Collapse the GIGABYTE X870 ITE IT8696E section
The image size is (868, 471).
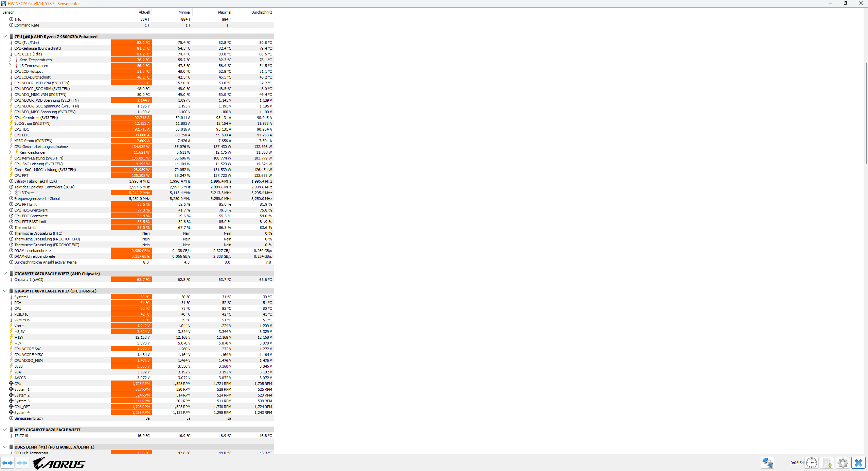point(5,291)
